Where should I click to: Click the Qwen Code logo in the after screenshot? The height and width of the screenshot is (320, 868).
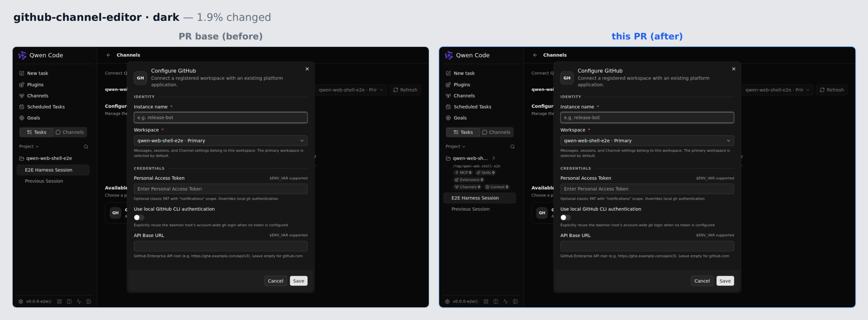[x=449, y=55]
